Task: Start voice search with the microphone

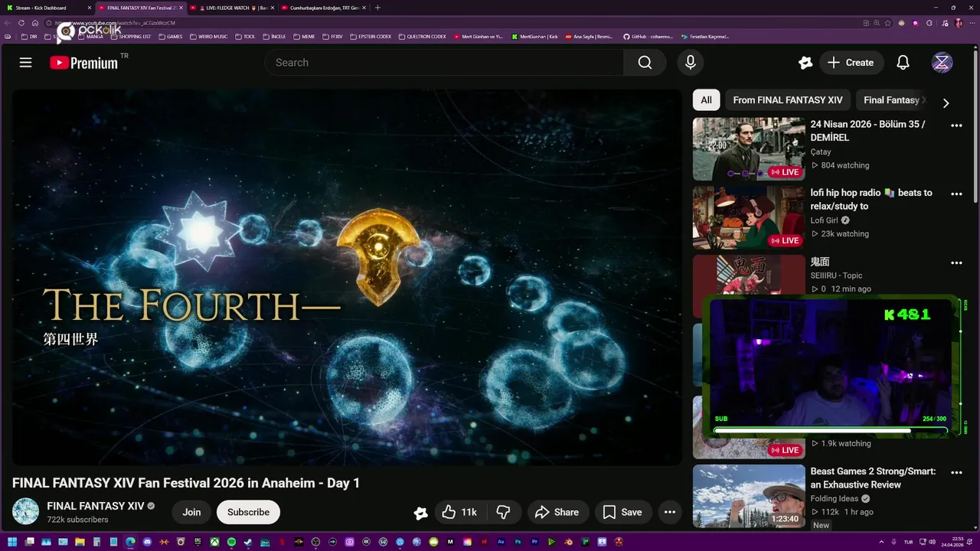Action: 691,63
